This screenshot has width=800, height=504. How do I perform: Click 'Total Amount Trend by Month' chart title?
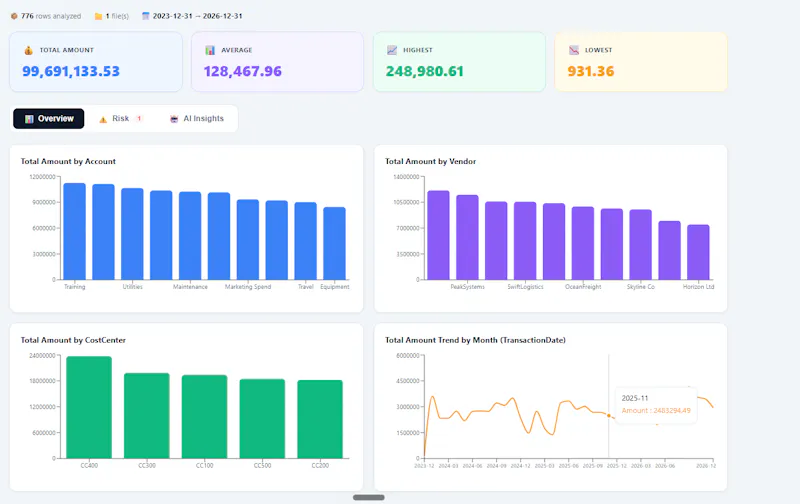[x=475, y=340]
